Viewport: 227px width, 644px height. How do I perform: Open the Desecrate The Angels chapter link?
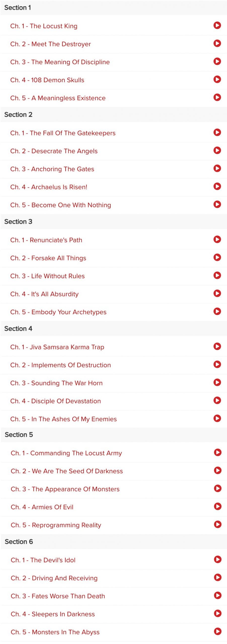(x=54, y=151)
